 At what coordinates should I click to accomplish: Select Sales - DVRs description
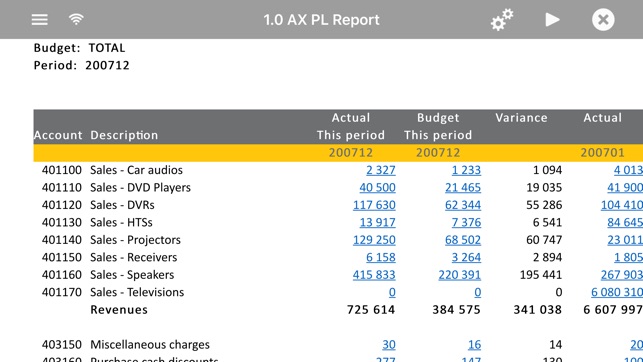pos(122,205)
